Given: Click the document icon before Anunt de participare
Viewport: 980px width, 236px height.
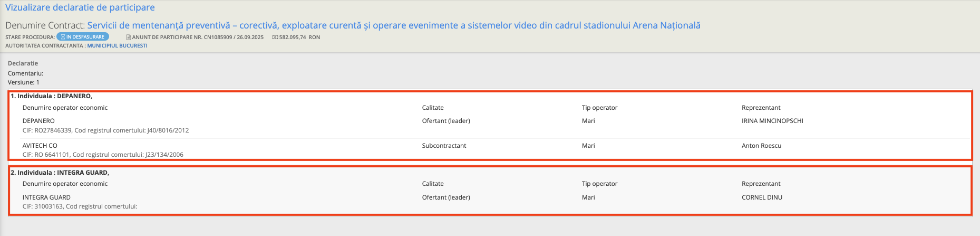Looking at the screenshot, I should point(129,37).
